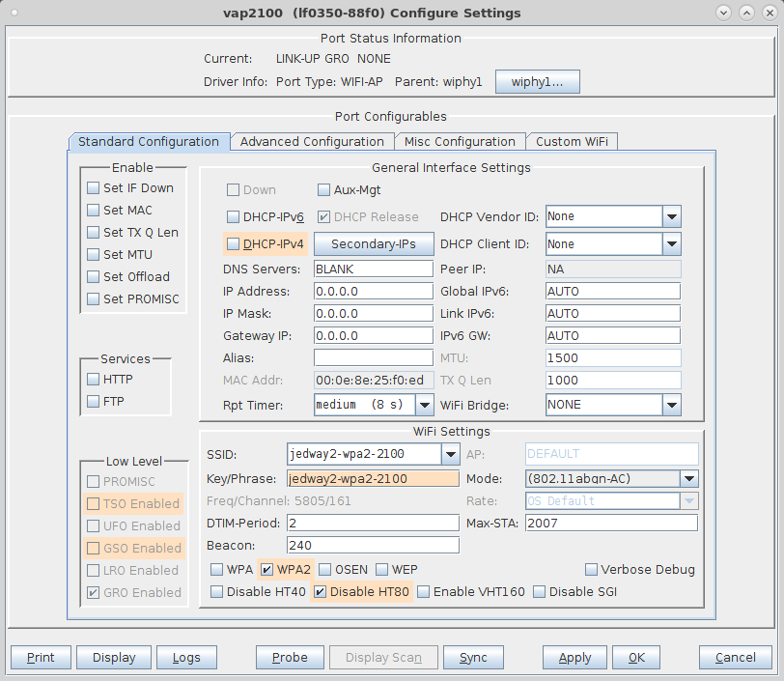
Task: Open the Rpt Timer dropdown
Action: 424,405
